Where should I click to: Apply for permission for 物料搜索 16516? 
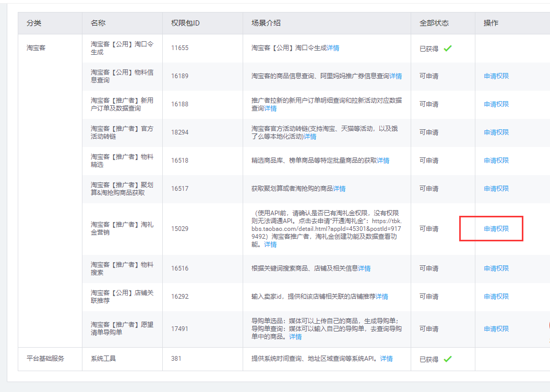click(x=496, y=268)
